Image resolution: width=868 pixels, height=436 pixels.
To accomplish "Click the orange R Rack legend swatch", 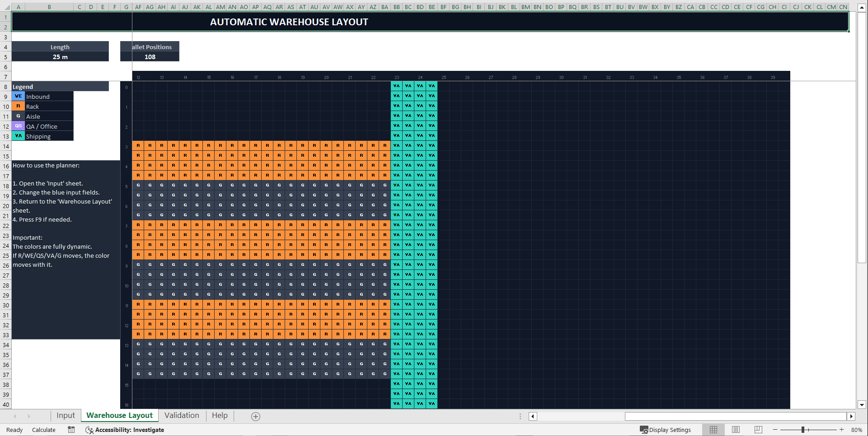I will (18, 106).
